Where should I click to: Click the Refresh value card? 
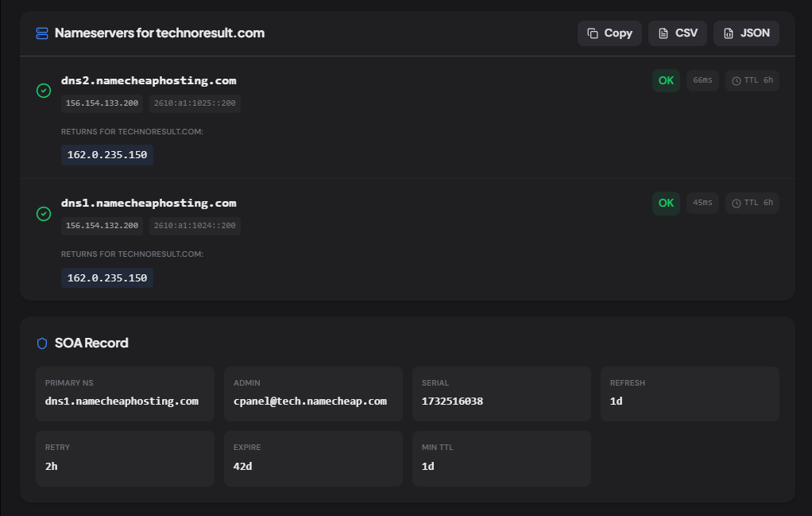pyautogui.click(x=690, y=394)
